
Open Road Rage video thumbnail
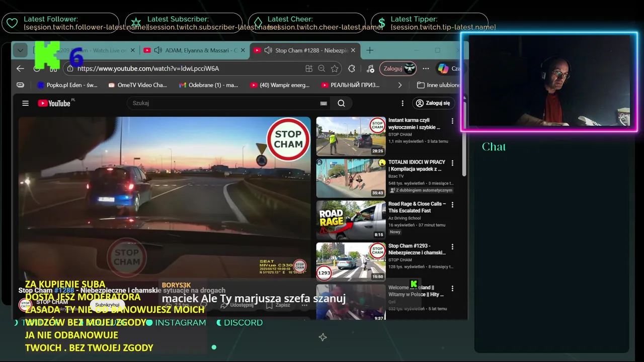click(351, 220)
